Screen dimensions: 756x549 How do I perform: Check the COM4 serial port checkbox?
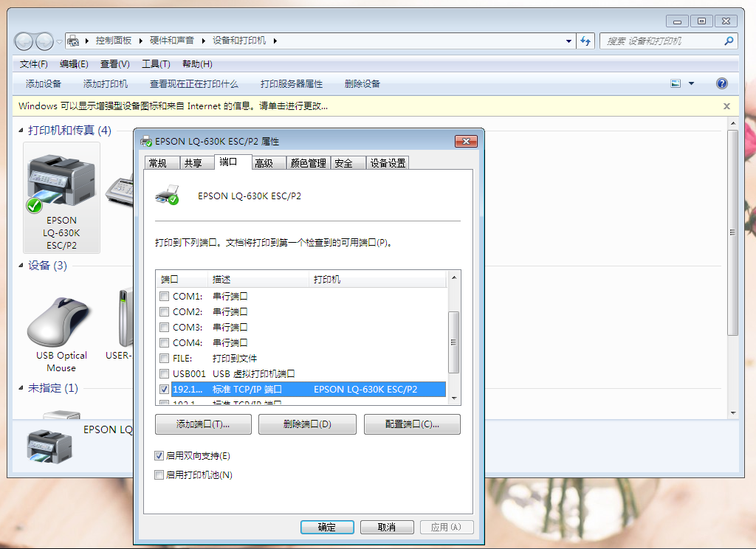point(165,342)
